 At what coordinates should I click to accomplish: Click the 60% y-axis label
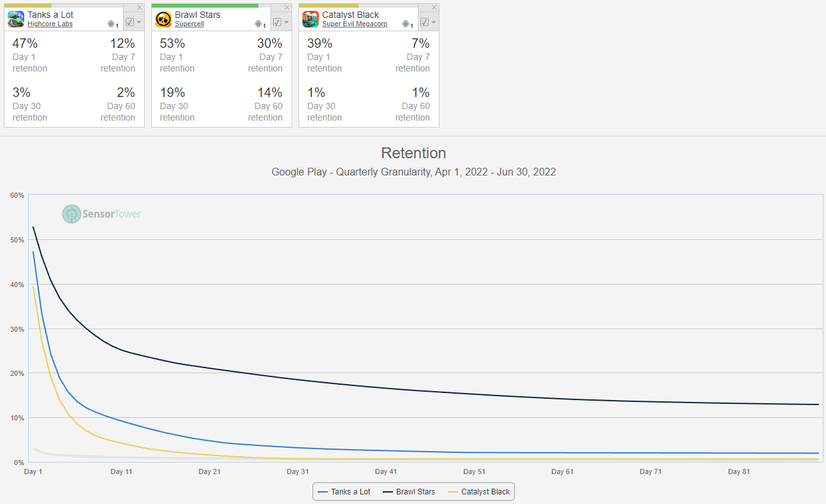(x=17, y=195)
